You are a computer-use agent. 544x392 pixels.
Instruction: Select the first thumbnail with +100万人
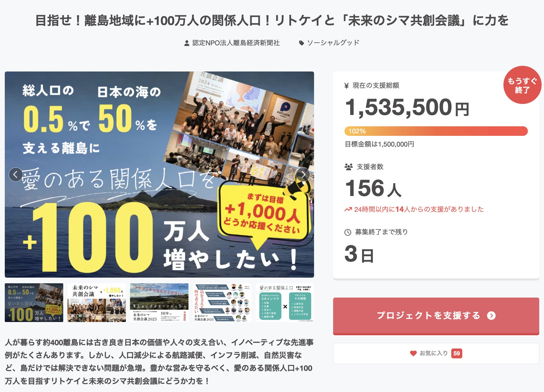pyautogui.click(x=34, y=302)
